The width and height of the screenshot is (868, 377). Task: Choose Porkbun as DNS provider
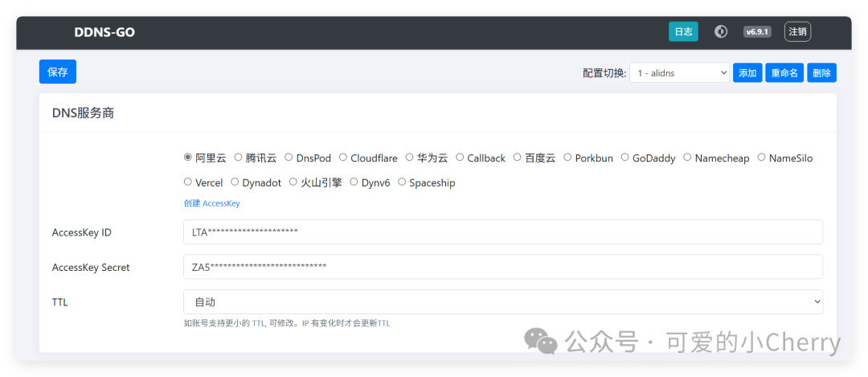[567, 158]
